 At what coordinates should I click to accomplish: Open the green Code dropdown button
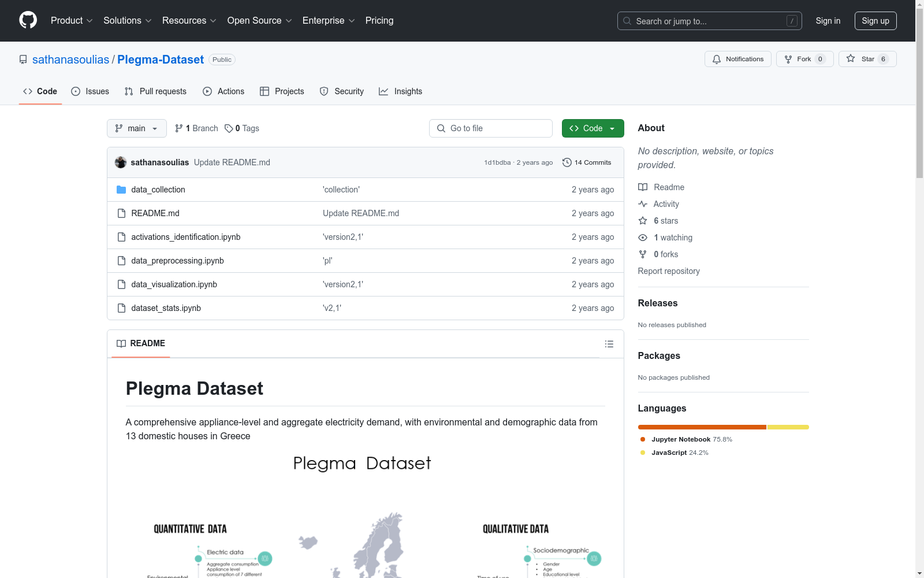click(593, 128)
